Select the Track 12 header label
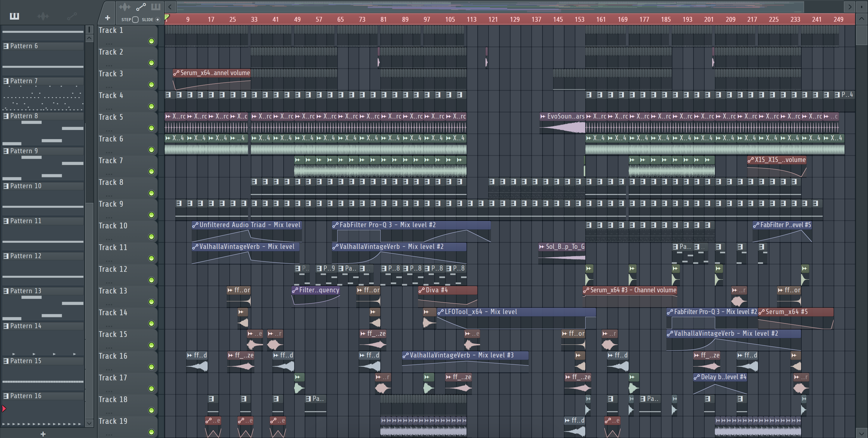 [x=113, y=269]
